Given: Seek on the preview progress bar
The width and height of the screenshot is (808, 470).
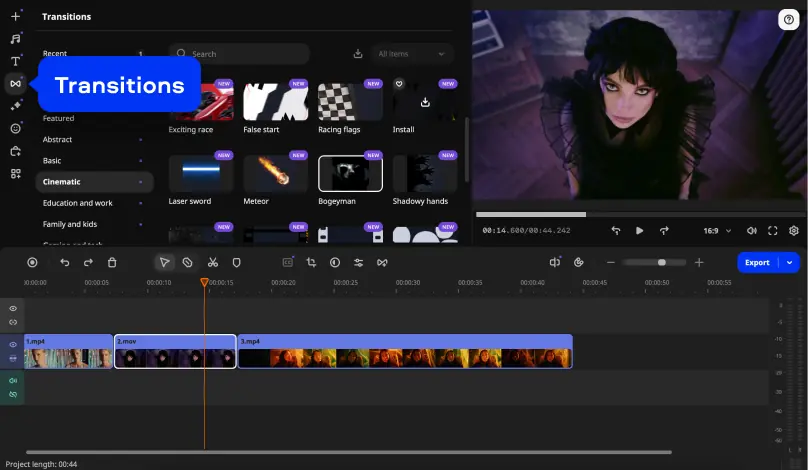Looking at the screenshot, I should (639, 214).
